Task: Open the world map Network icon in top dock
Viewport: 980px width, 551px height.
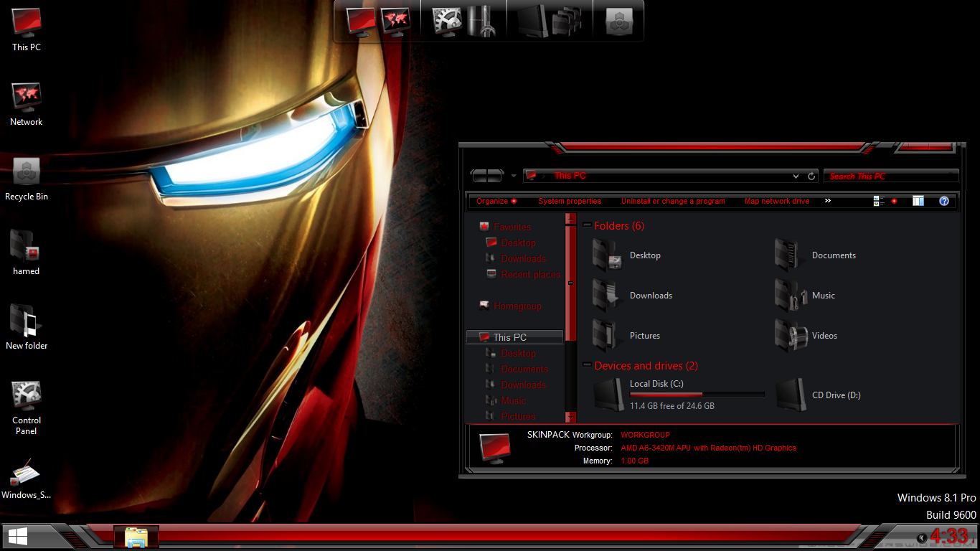Action: [395, 21]
